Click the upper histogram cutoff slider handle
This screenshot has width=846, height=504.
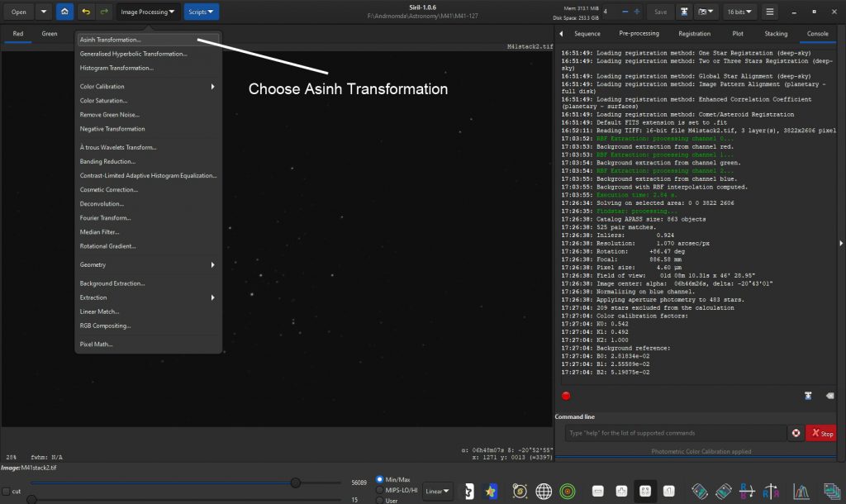[296, 483]
